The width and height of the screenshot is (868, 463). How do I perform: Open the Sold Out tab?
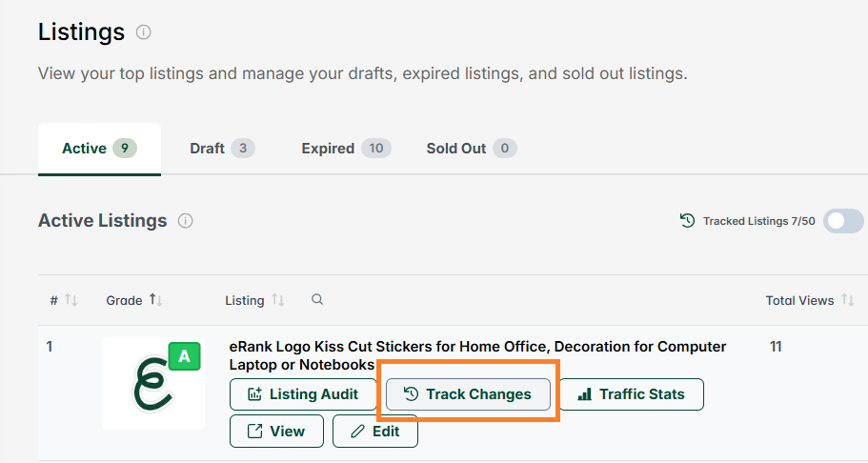pyautogui.click(x=471, y=149)
